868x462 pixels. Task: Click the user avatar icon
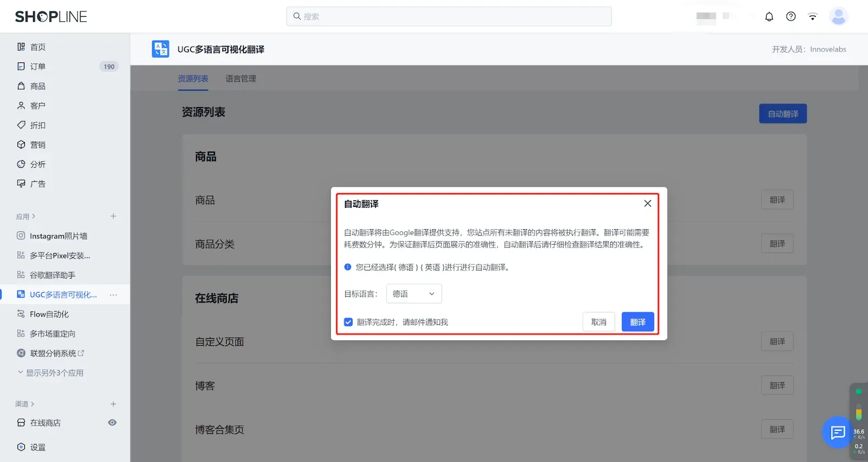838,17
